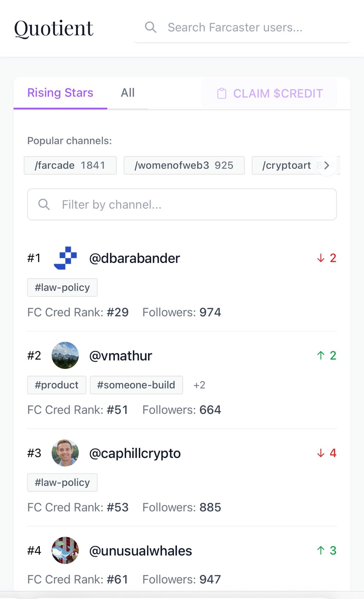Image resolution: width=364 pixels, height=599 pixels.
Task: Toggle the /farcade channel chip
Action: click(70, 165)
